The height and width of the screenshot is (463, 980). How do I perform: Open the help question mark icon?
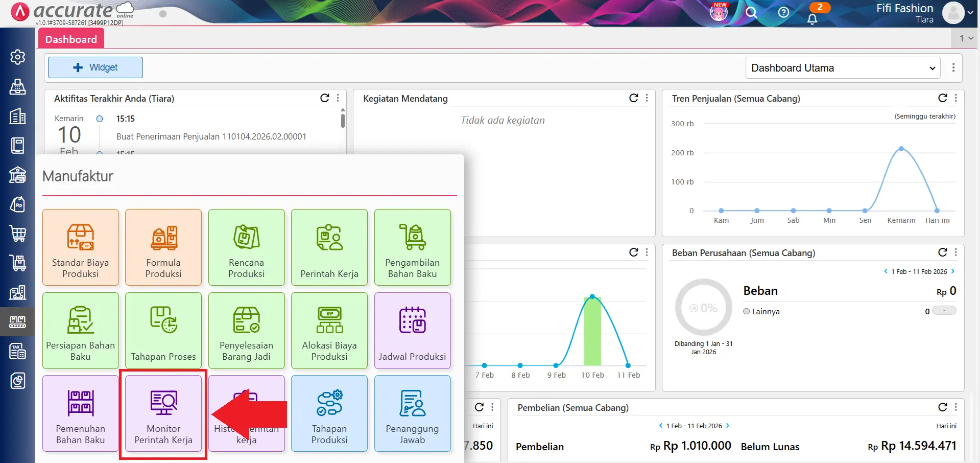coord(783,13)
